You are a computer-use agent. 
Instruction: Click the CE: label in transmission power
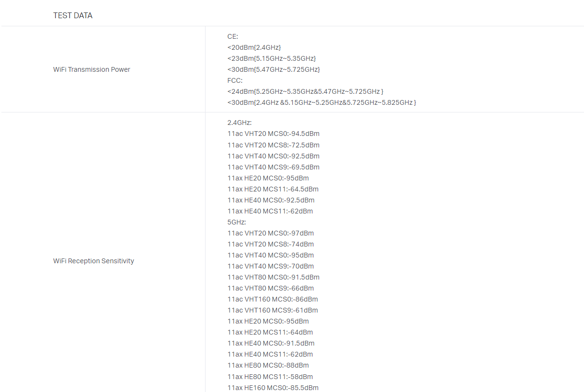pyautogui.click(x=233, y=36)
